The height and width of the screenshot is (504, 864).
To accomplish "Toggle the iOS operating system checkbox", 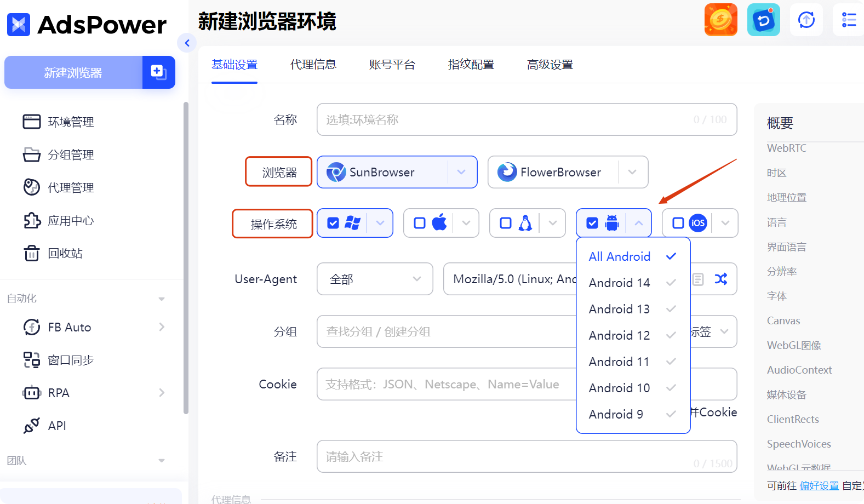I will coord(678,223).
